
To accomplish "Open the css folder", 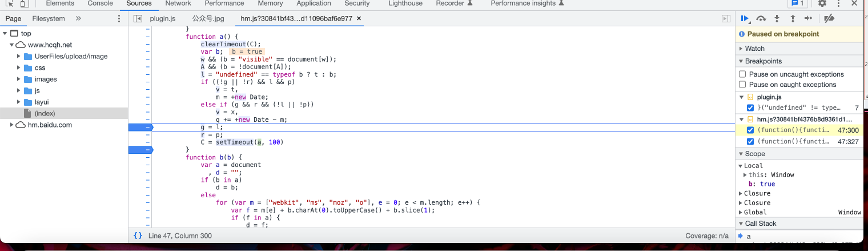I will pos(39,67).
